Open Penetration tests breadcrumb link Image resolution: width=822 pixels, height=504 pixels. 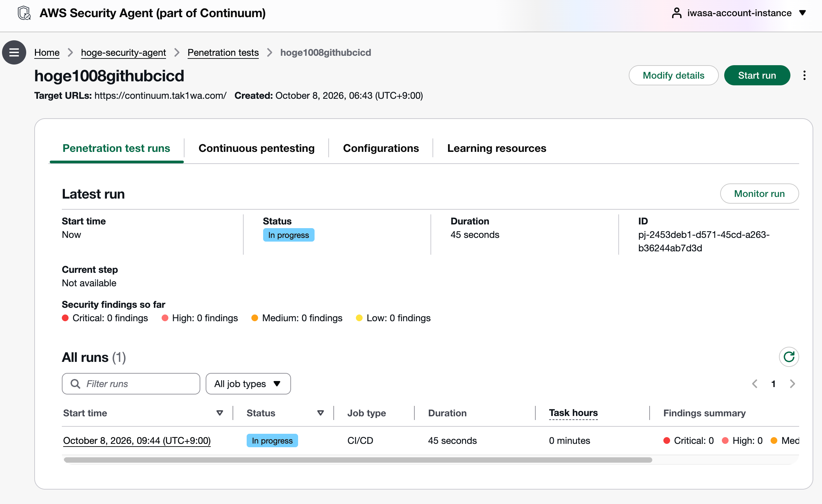tap(223, 52)
